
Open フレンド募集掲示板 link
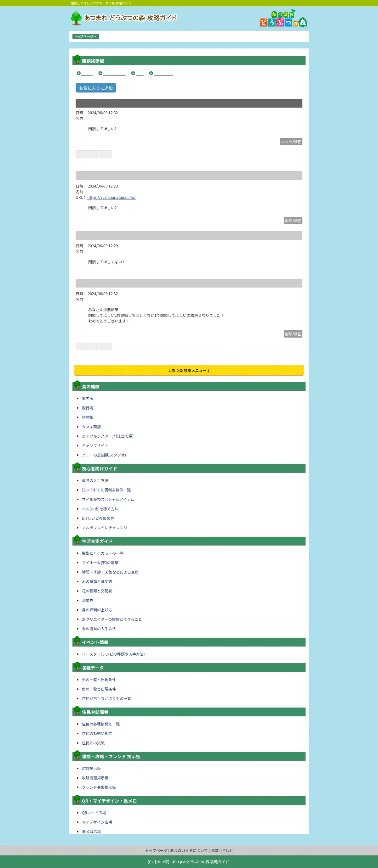tap(99, 787)
